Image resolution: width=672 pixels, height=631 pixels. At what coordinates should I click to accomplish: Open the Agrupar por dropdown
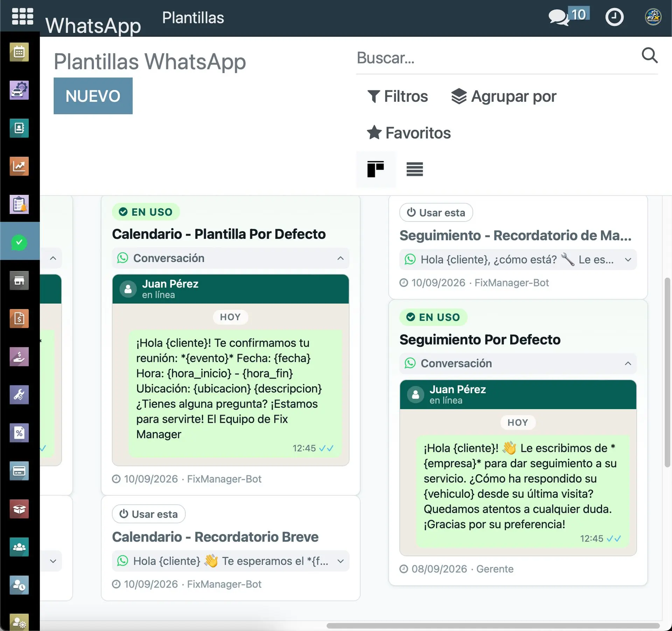504,96
